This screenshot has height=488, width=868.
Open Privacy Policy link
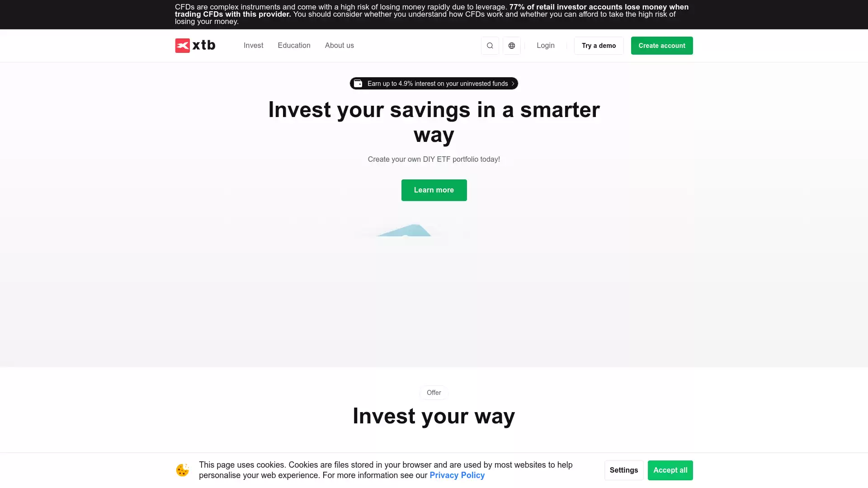[457, 475]
